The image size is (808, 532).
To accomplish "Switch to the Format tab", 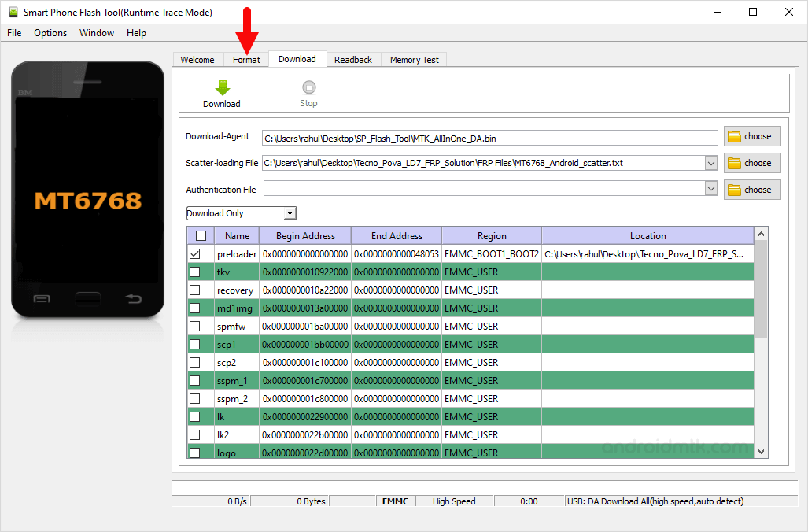I will click(245, 59).
